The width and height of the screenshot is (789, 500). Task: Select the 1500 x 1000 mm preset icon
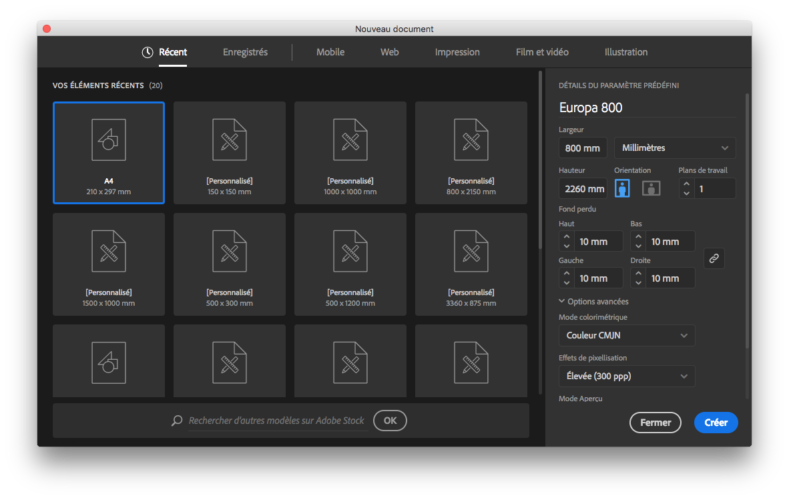(108, 251)
